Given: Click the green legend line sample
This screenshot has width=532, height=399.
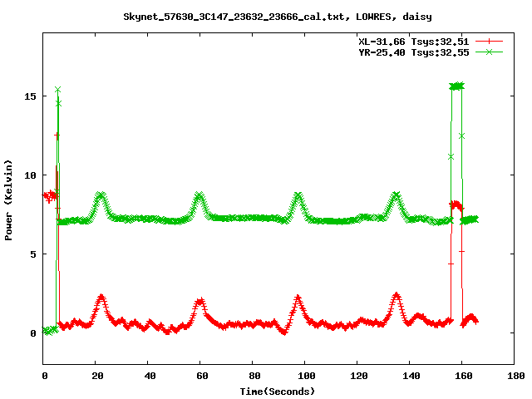Looking at the screenshot, I should click(489, 52).
